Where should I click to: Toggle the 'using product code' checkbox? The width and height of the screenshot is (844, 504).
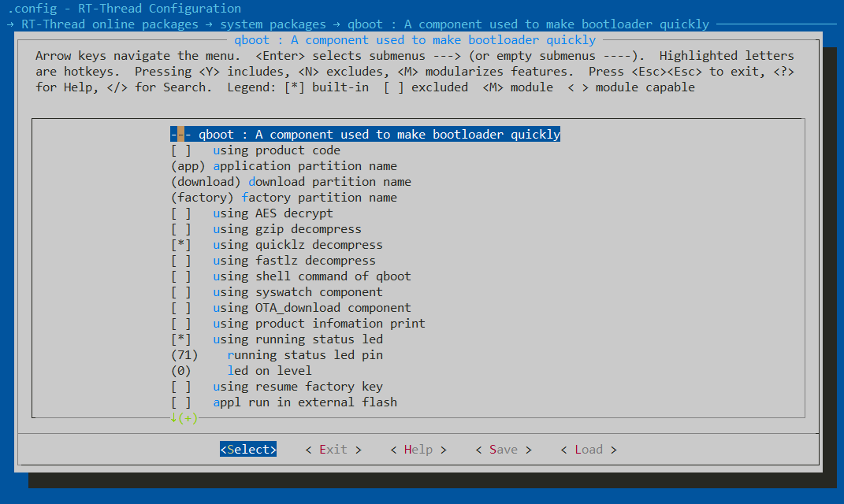pyautogui.click(x=255, y=150)
